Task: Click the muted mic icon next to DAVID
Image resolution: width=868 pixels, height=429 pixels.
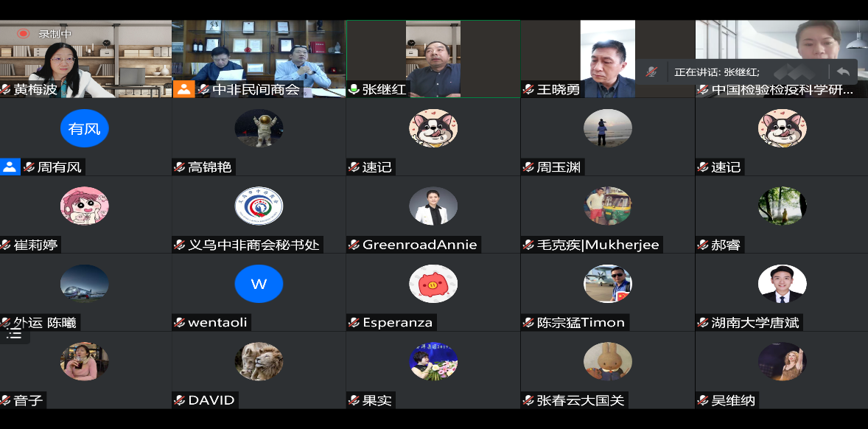Action: (x=180, y=400)
